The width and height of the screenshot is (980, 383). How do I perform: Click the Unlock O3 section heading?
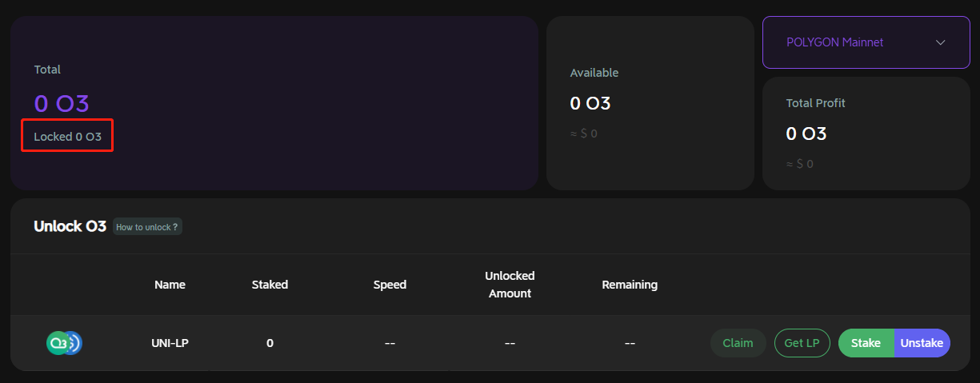[70, 226]
